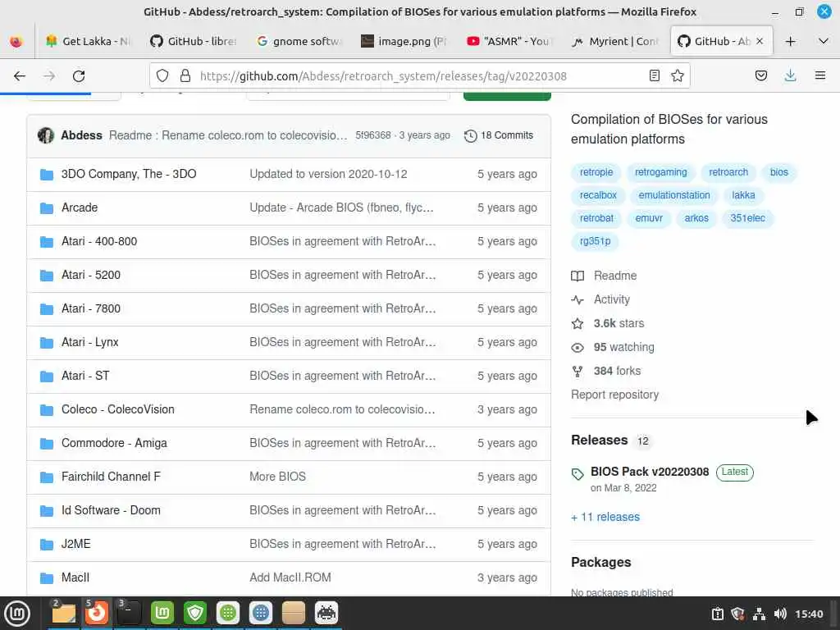Open the shield tracking protection icon

(x=162, y=76)
